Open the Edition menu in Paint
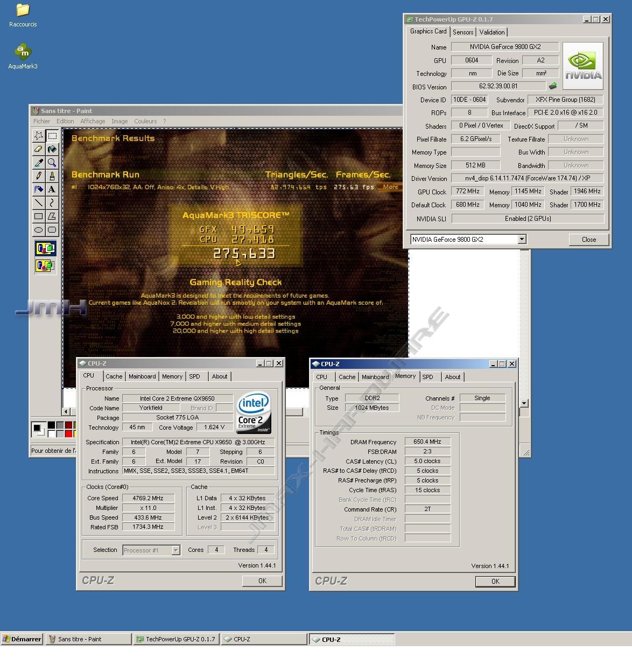Image resolution: width=632 pixels, height=672 pixels. [65, 121]
